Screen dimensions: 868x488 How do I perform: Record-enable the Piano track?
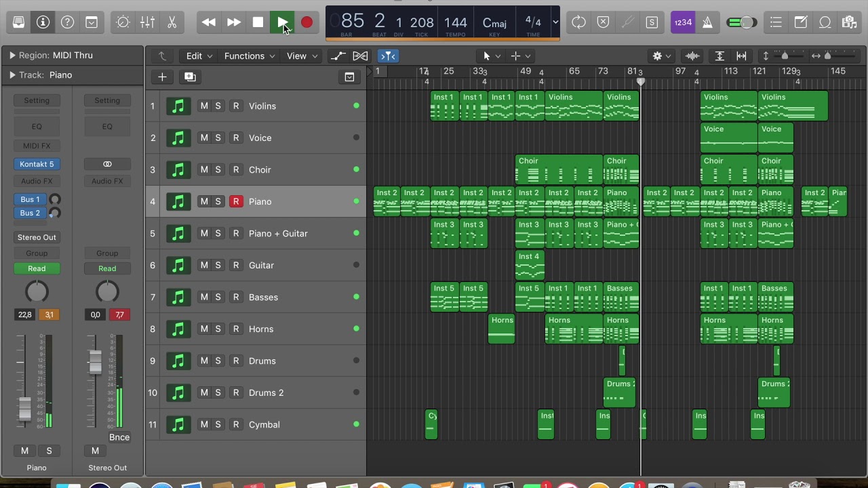(x=236, y=201)
